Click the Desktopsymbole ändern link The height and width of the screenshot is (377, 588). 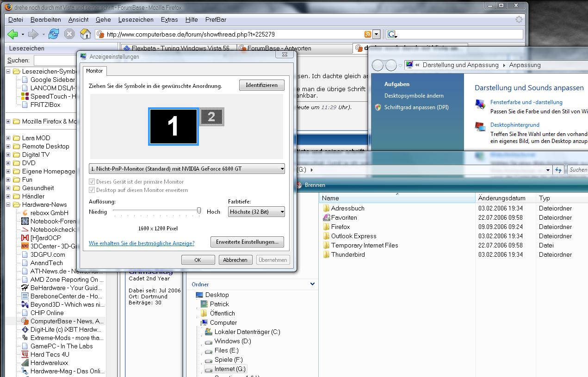tap(414, 96)
